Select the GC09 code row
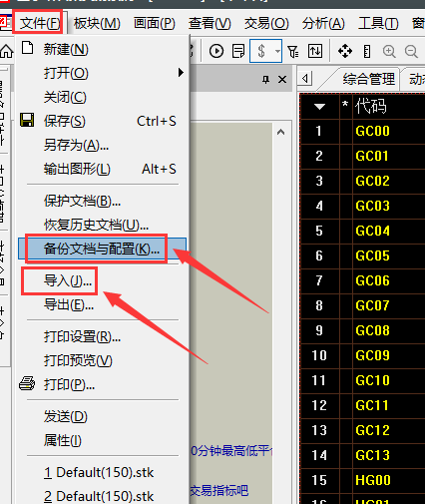This screenshot has width=425, height=504. tap(372, 355)
